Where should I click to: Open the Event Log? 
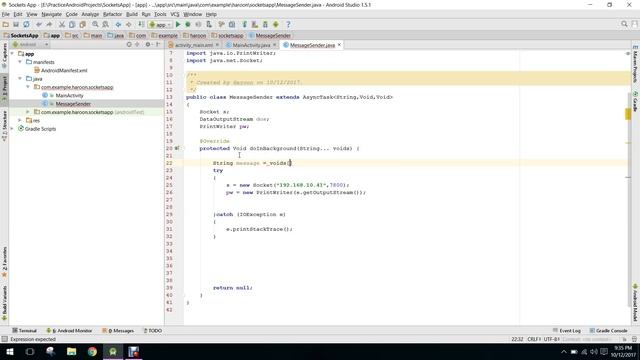point(567,331)
